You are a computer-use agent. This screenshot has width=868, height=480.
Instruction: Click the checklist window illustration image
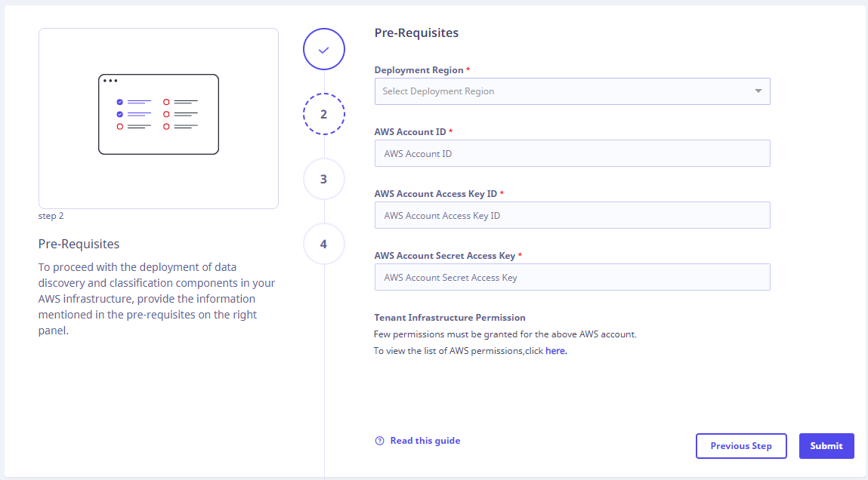159,115
